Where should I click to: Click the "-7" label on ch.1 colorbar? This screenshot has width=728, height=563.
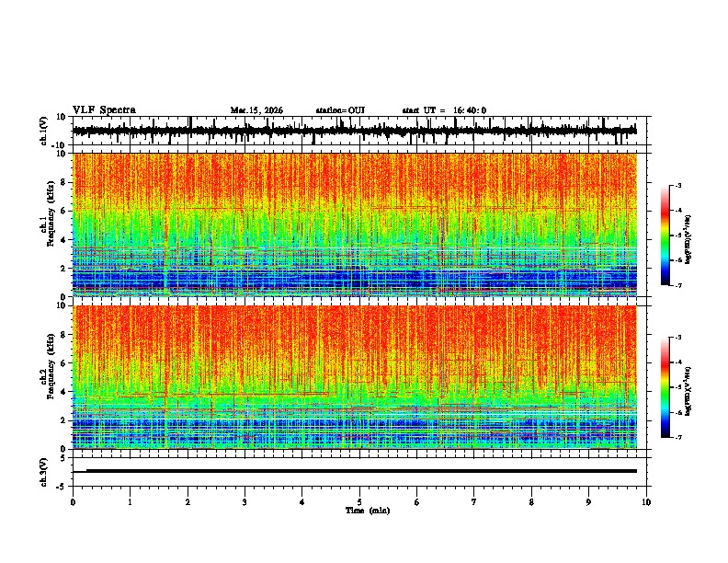click(677, 285)
